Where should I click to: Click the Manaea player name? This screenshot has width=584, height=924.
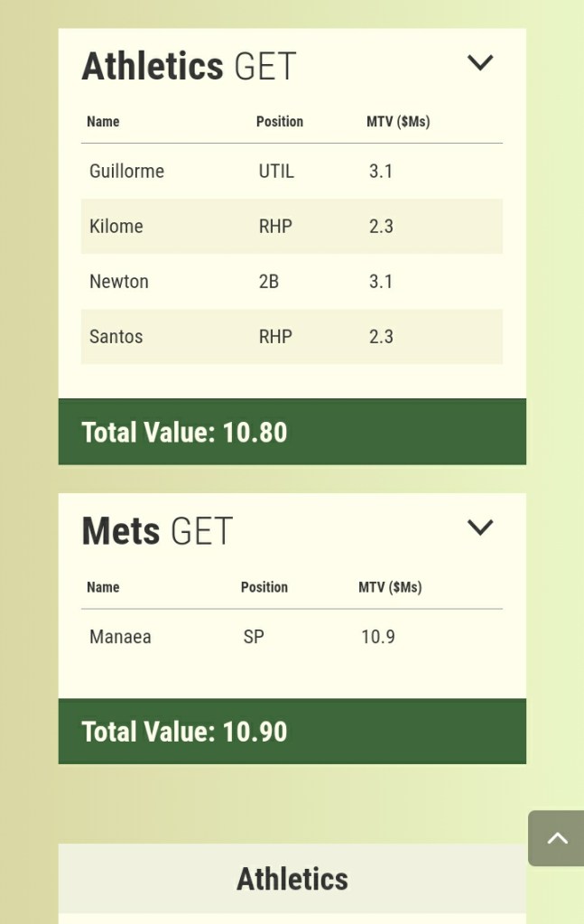coord(120,637)
